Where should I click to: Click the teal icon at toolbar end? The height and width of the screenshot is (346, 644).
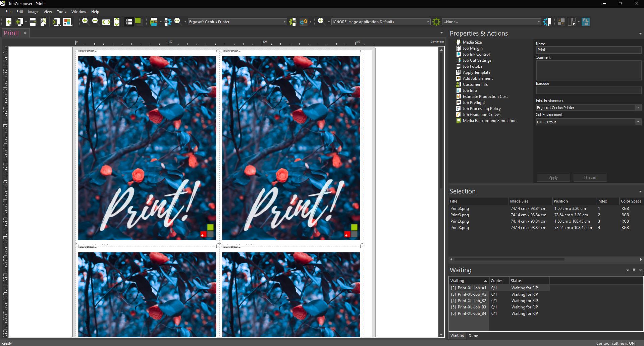[586, 22]
